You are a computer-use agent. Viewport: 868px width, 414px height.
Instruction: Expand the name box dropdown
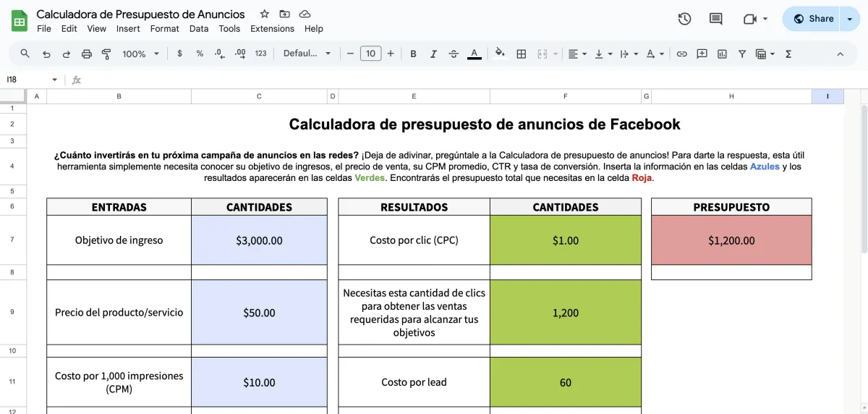pos(54,80)
